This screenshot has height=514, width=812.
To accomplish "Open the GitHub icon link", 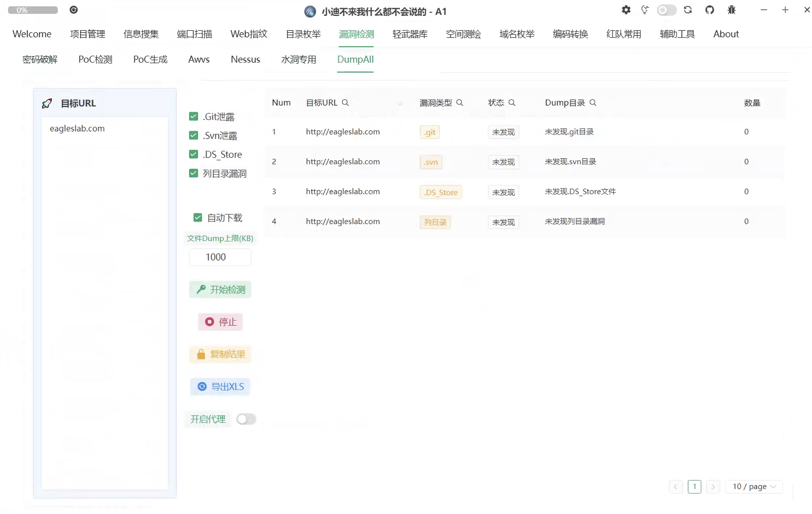I will 709,10.
